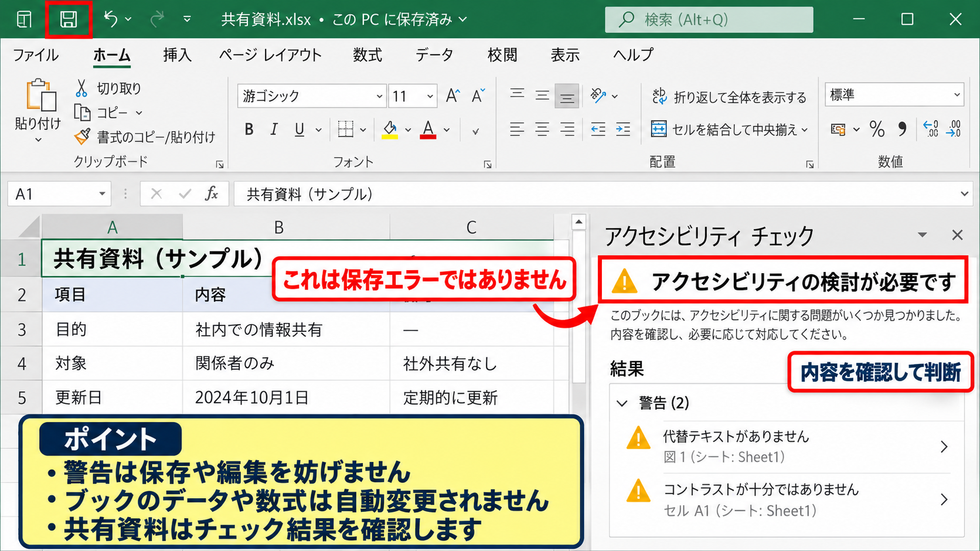The width and height of the screenshot is (980, 551).
Task: Select column C header
Action: coord(471,227)
